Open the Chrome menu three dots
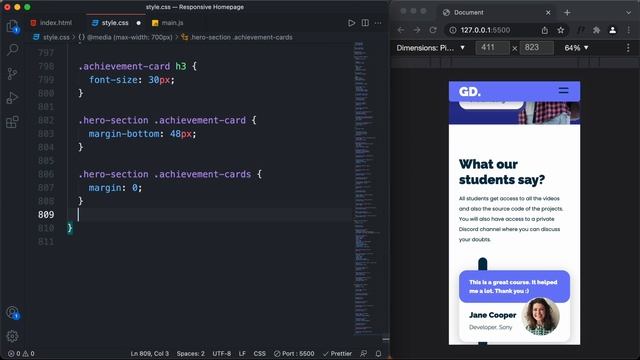Screen dimensions: 640x360 [629, 30]
